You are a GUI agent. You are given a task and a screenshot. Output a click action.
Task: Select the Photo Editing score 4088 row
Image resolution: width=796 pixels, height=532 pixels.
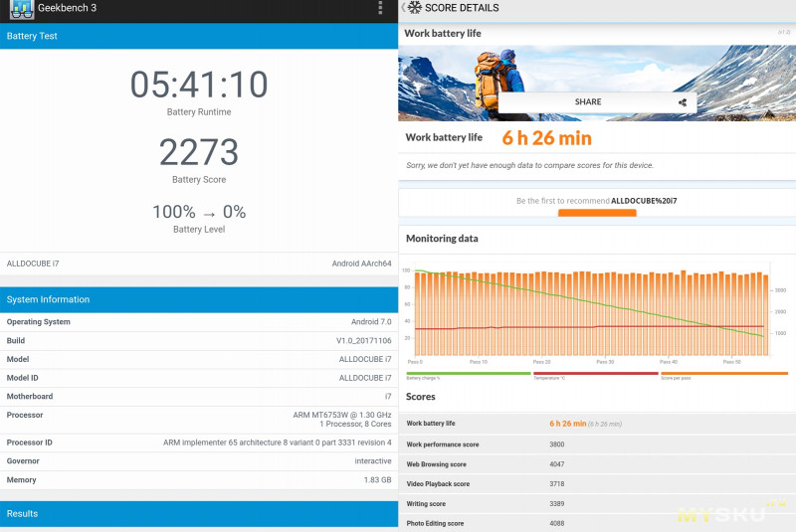pyautogui.click(x=597, y=523)
